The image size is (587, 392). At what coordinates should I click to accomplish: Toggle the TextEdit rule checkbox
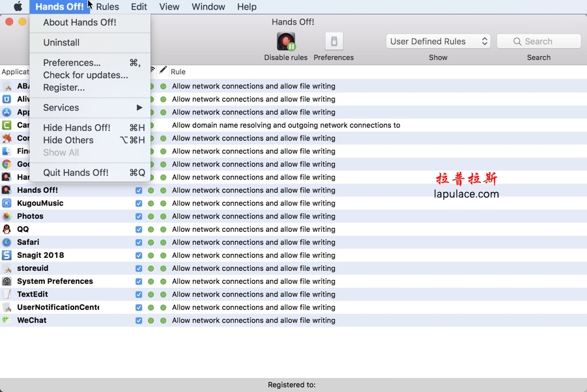tap(139, 294)
